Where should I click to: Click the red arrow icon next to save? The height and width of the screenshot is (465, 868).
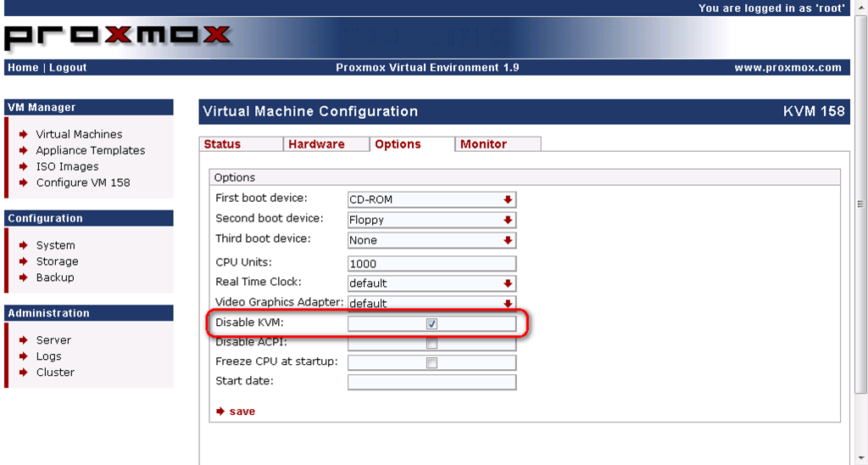(220, 412)
